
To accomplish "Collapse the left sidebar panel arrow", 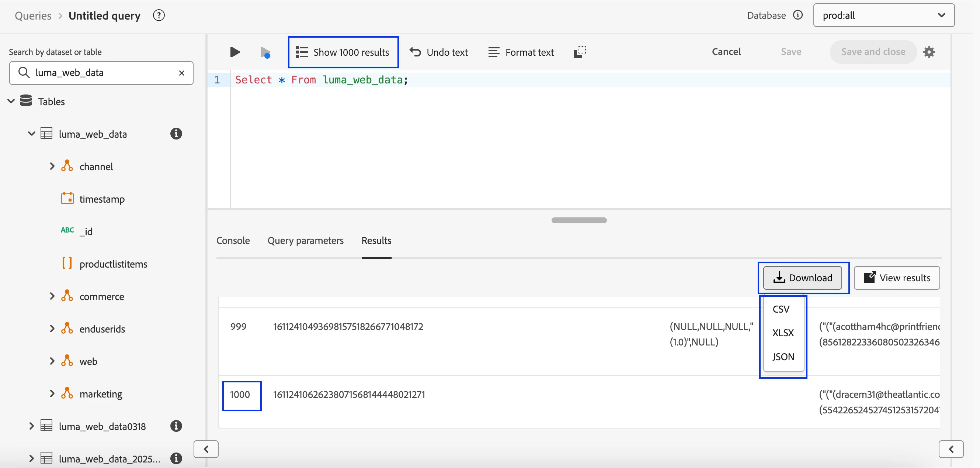I will 206,449.
